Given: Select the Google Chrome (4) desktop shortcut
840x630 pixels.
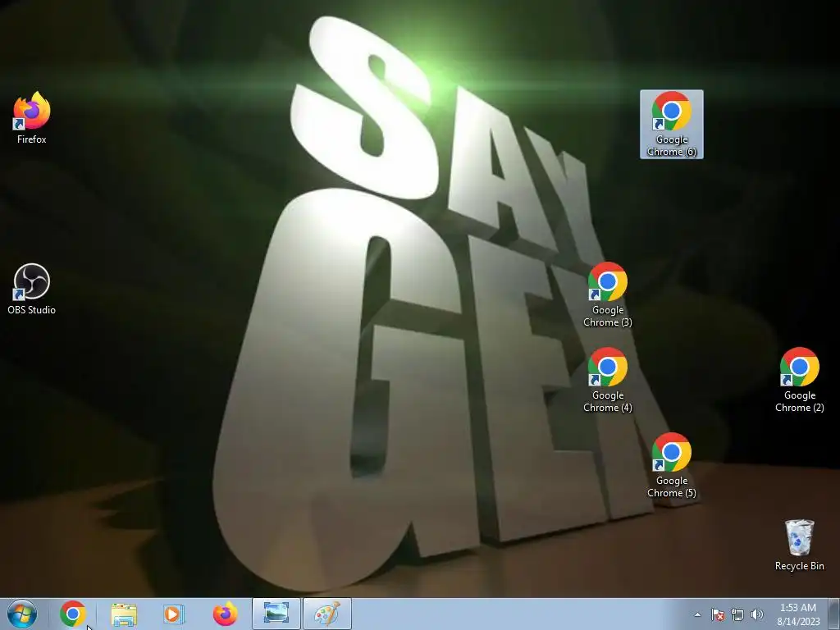Looking at the screenshot, I should click(x=608, y=381).
